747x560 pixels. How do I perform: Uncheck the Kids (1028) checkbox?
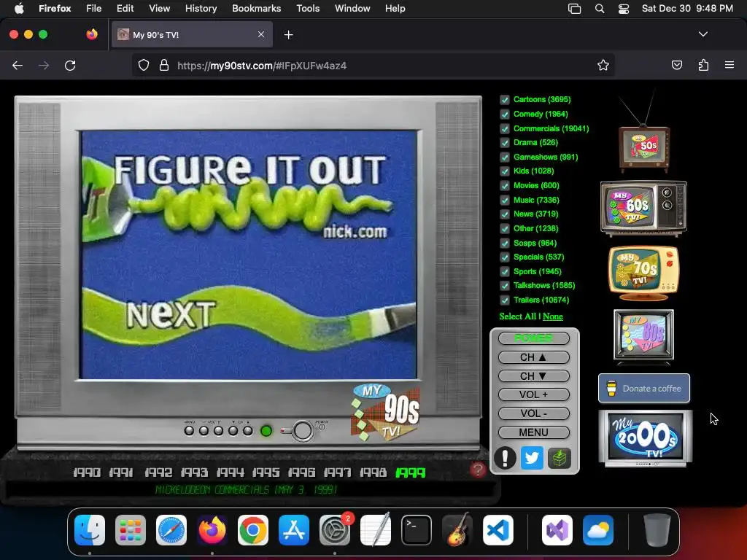pos(505,171)
